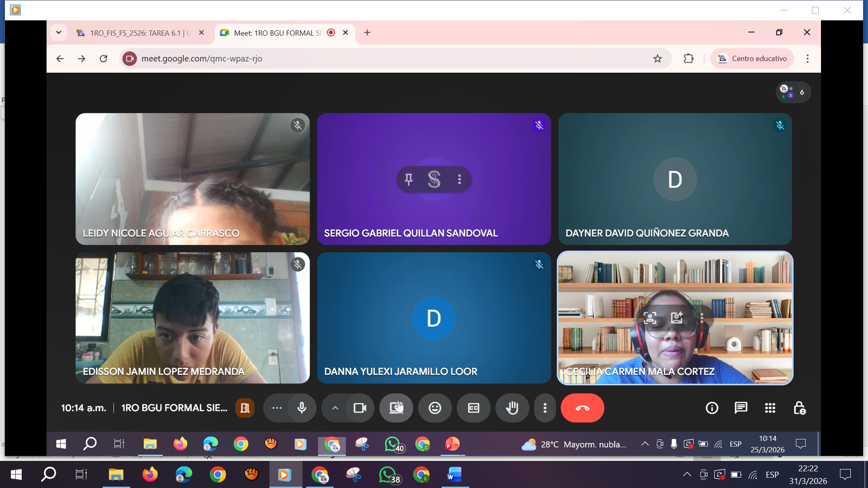Click the present screen button
Viewport: 868px width, 488px height.
(396, 408)
